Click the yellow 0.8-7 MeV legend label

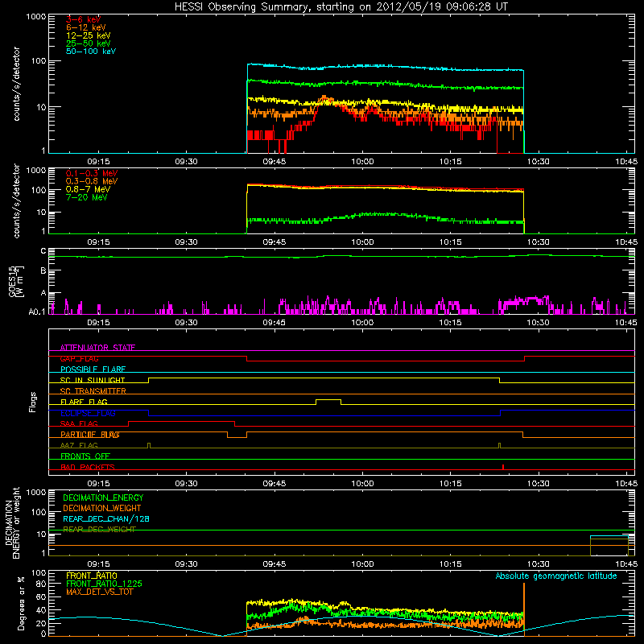[88, 189]
